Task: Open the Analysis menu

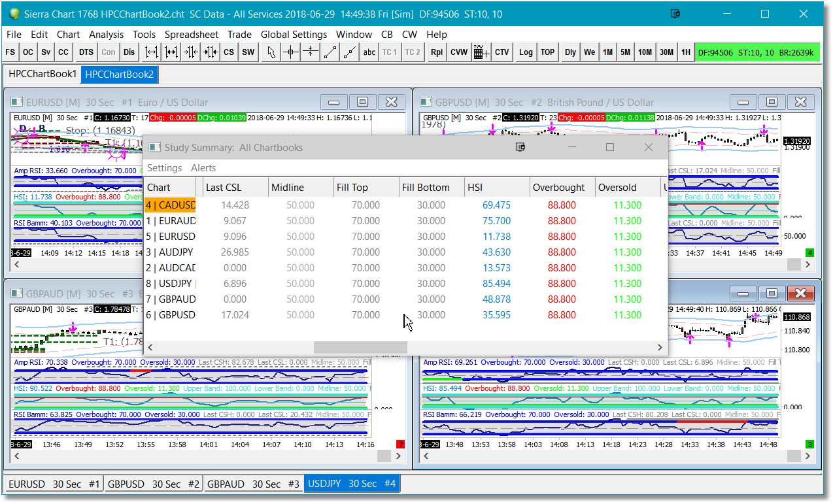Action: pyautogui.click(x=107, y=35)
